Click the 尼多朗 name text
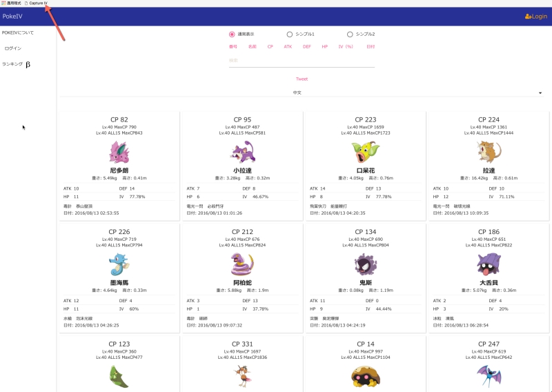The height and width of the screenshot is (392, 552). coord(119,170)
